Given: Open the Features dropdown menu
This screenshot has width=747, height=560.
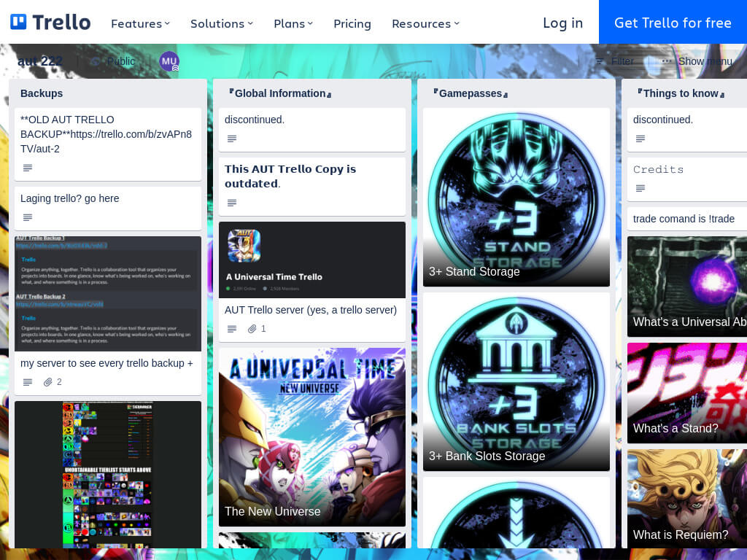Looking at the screenshot, I should [140, 23].
